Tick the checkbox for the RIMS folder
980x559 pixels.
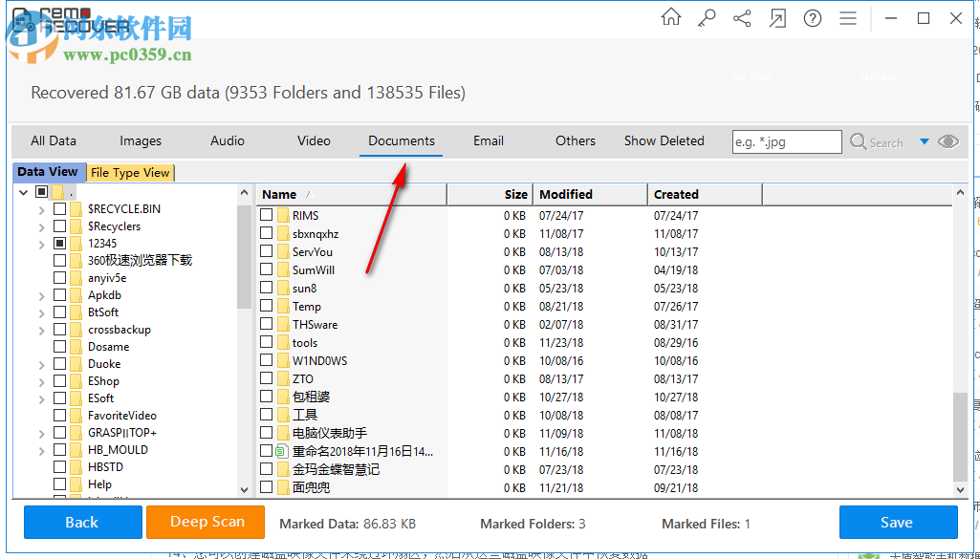point(265,215)
